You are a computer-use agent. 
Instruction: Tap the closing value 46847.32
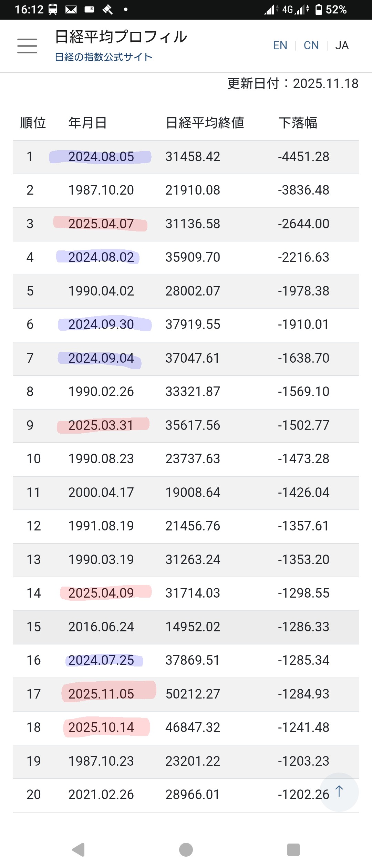(x=193, y=727)
